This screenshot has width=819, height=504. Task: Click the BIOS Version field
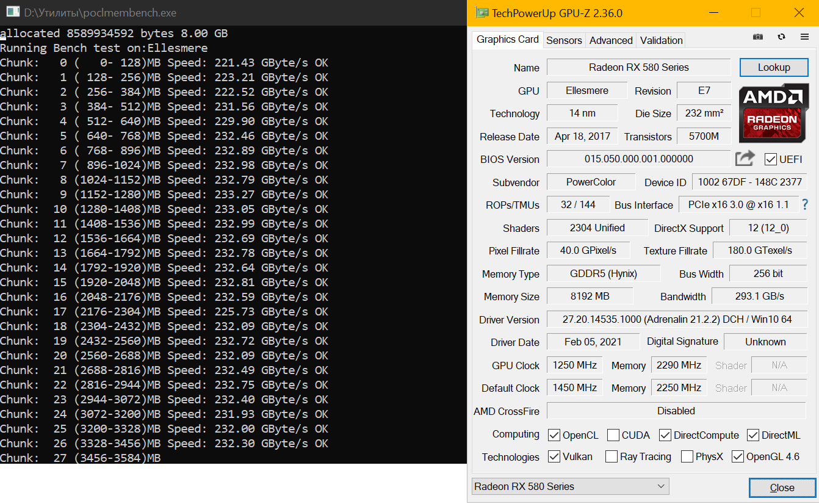[x=638, y=159]
